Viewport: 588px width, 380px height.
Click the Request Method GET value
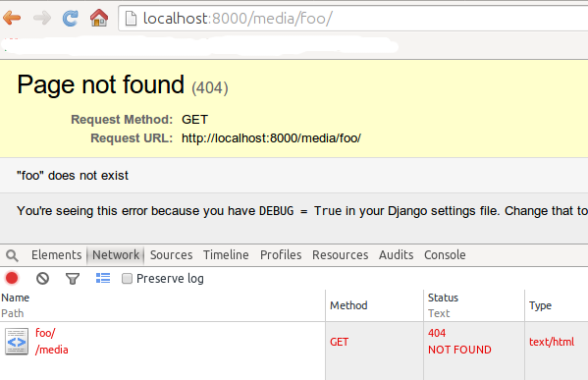194,120
